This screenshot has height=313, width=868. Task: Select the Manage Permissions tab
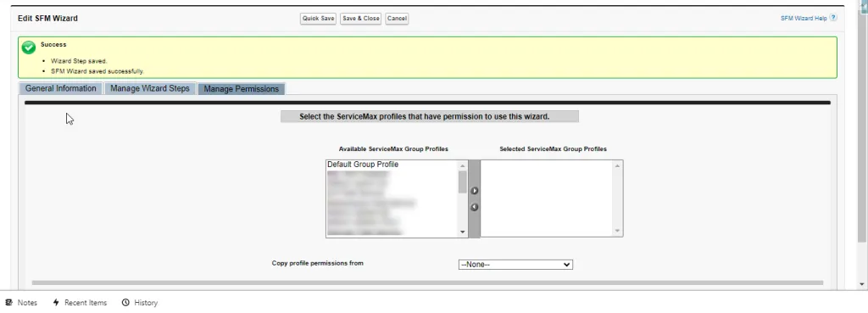coord(242,88)
